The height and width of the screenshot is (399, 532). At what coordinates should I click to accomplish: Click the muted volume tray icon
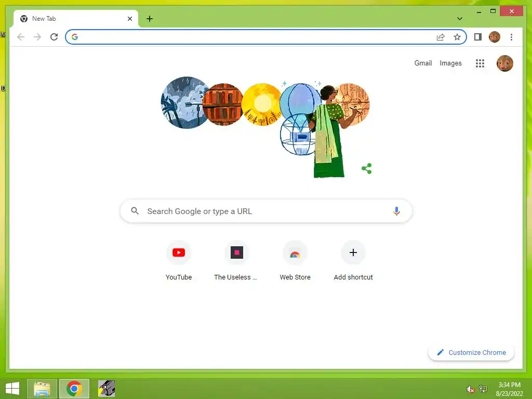click(470, 389)
